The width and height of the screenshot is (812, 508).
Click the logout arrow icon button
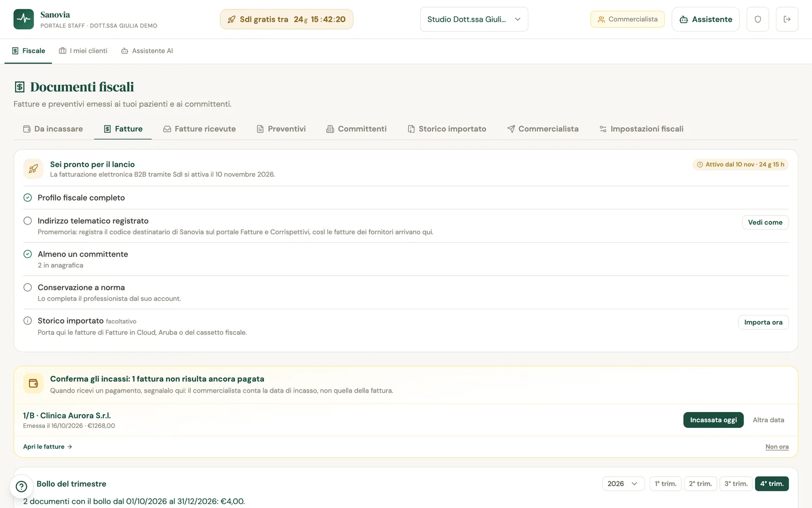(787, 19)
